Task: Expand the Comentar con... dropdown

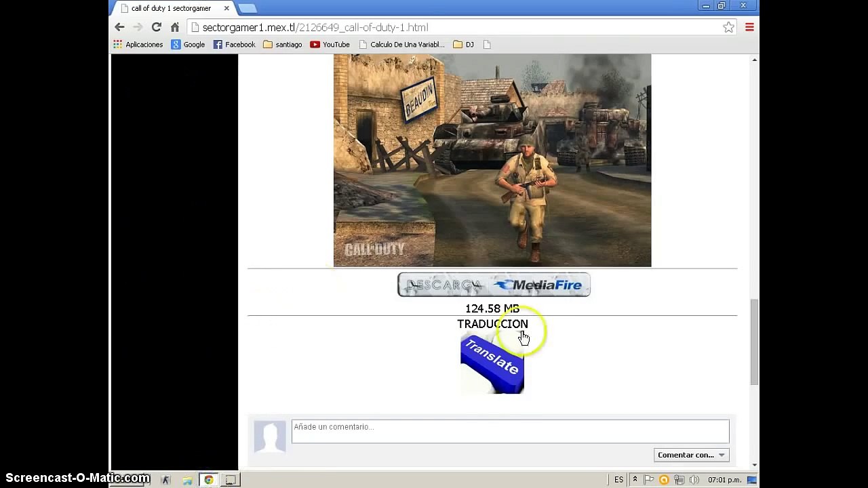Action: coord(691,455)
